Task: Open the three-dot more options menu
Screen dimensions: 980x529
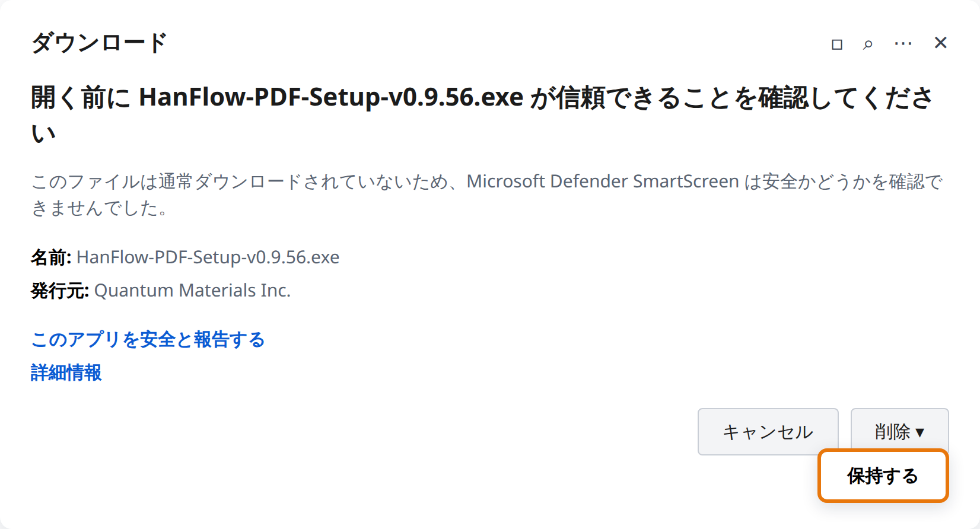Action: [x=903, y=44]
